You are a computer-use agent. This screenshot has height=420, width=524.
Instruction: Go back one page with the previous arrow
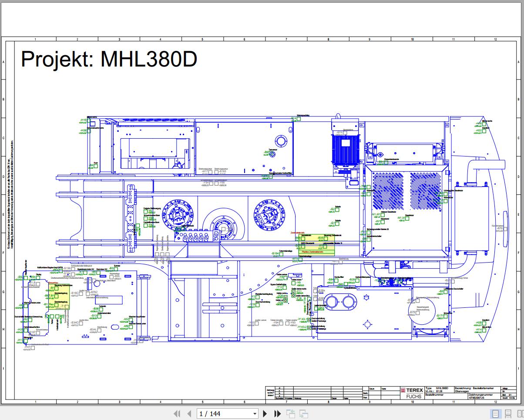[x=189, y=413]
